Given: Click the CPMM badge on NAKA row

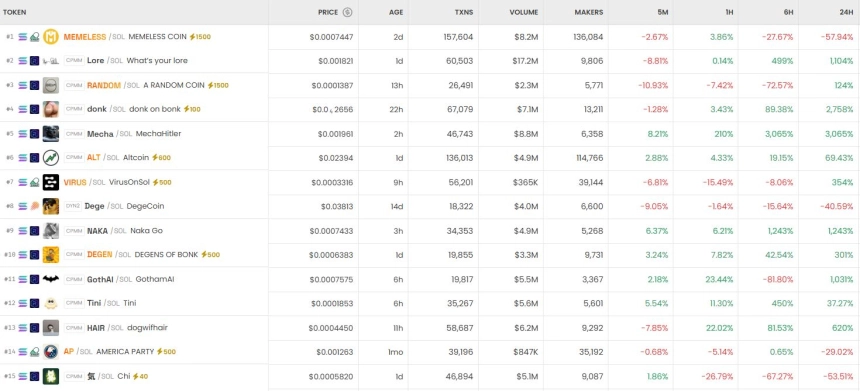Looking at the screenshot, I should (73, 231).
